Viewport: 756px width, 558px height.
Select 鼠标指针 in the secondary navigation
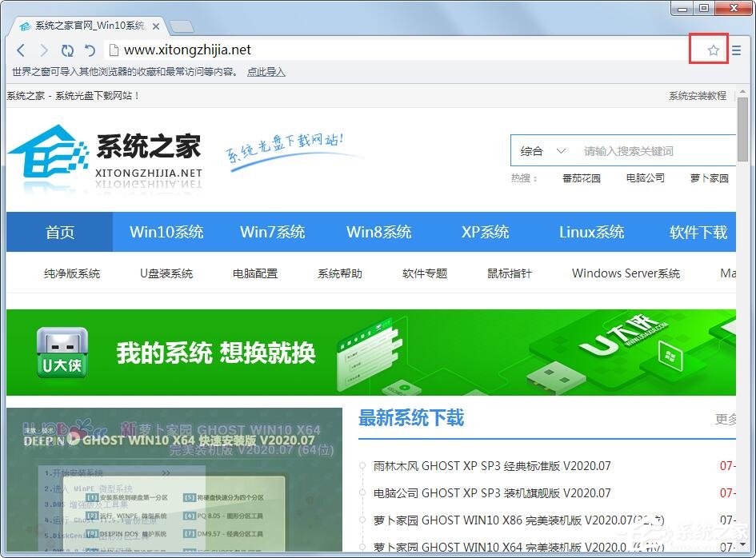click(x=508, y=273)
